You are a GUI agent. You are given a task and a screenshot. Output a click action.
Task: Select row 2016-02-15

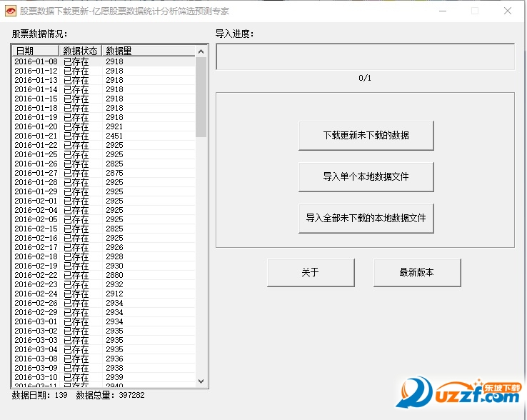pyautogui.click(x=104, y=229)
